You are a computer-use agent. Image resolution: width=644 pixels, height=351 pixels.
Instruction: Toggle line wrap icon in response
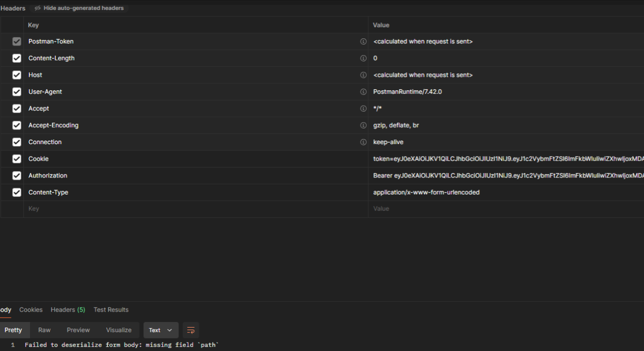point(191,330)
